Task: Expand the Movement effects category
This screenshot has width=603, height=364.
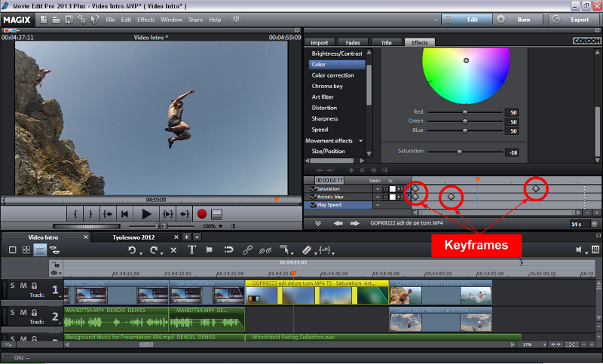Action: [x=361, y=141]
